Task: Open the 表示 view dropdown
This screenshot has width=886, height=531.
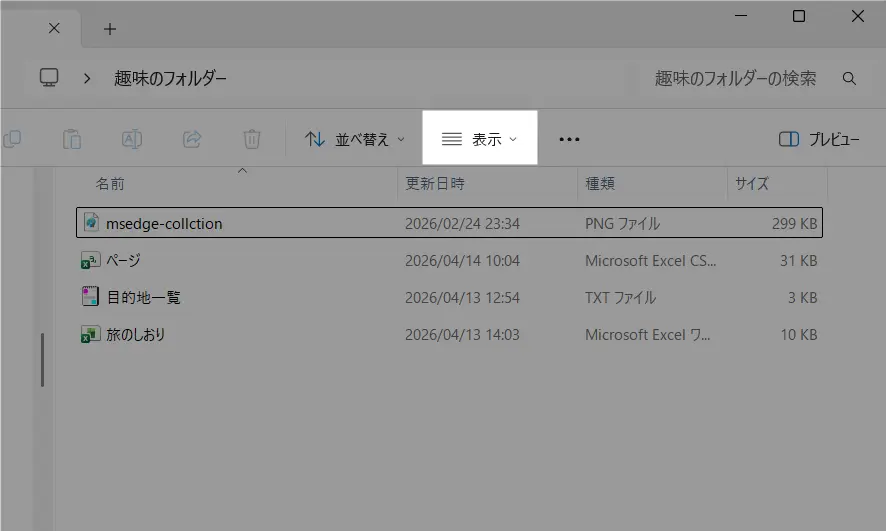Action: (x=480, y=139)
